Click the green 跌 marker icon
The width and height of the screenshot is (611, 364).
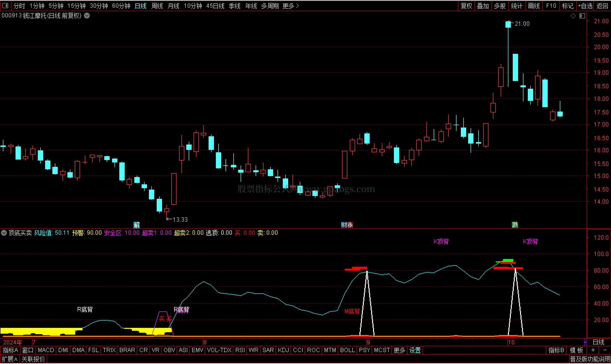click(515, 225)
